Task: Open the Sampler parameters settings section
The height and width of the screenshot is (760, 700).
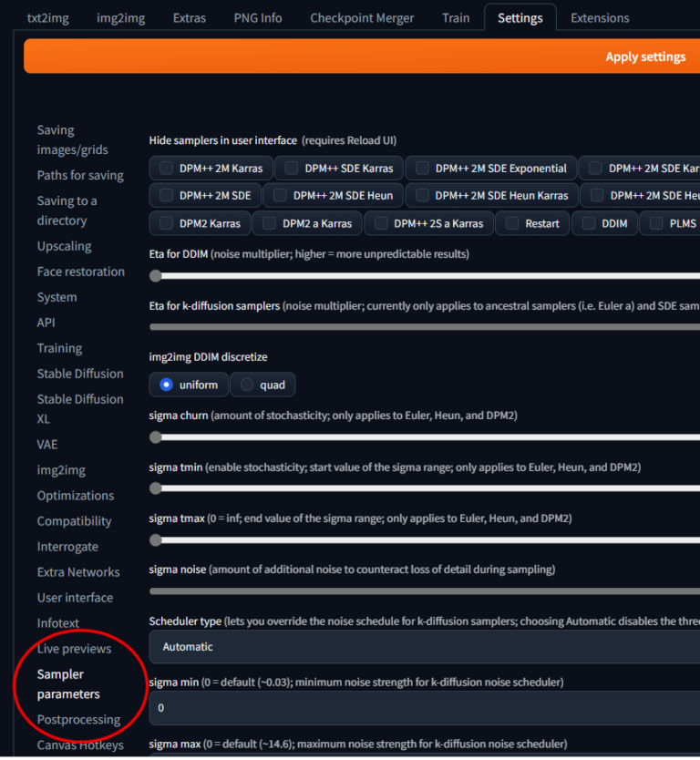Action: pos(68,684)
